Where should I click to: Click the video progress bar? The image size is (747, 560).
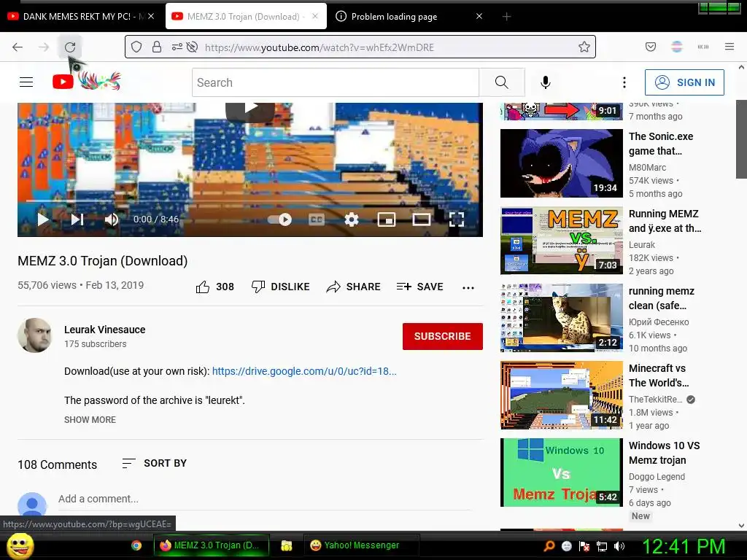249,201
